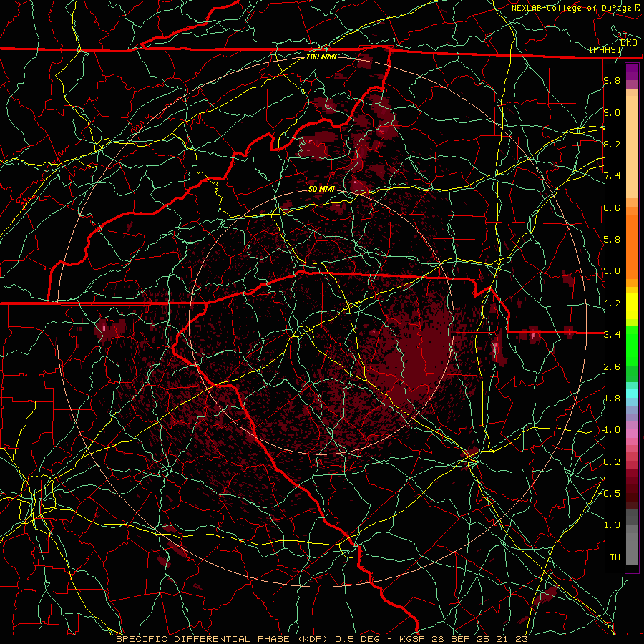Click the 2.6 value on color scale
Viewport: 644px width, 644px height.
coord(612,367)
